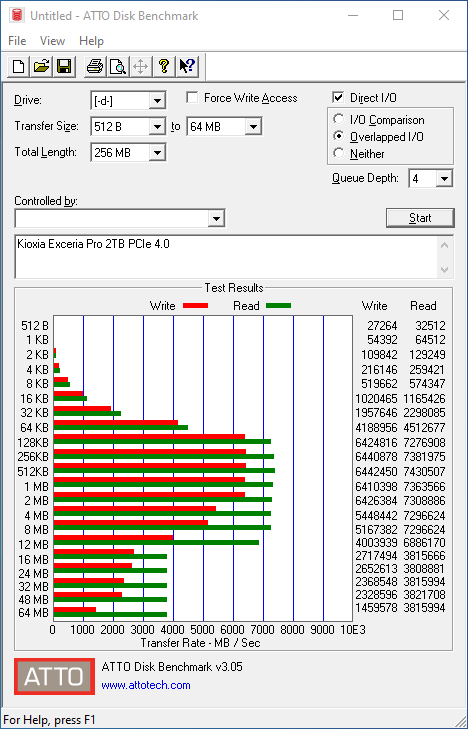The width and height of the screenshot is (468, 729).
Task: Click the write value 6442450
Action: coord(376,471)
